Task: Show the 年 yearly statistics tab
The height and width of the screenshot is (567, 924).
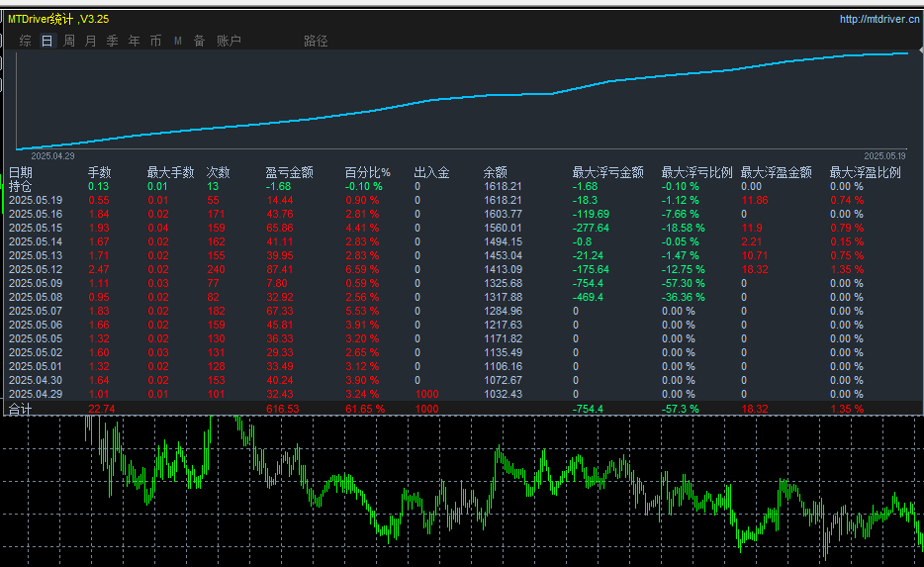Action: [x=135, y=41]
